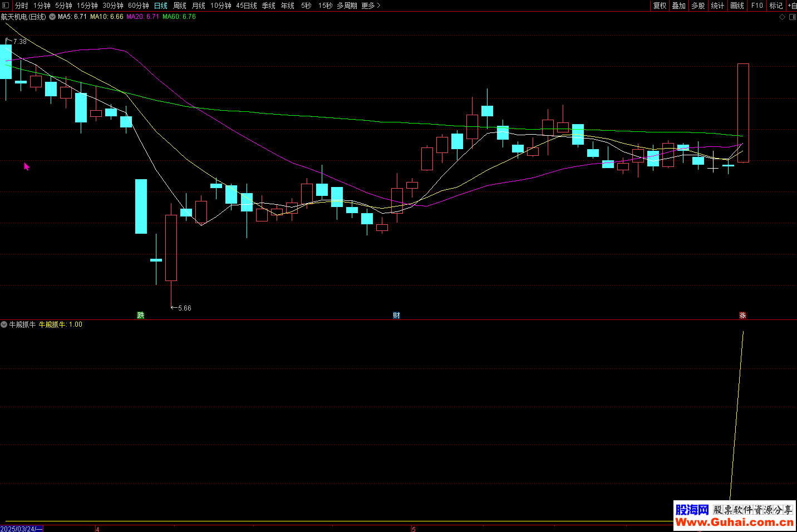Select the 1分钟 period tab

(x=42, y=6)
